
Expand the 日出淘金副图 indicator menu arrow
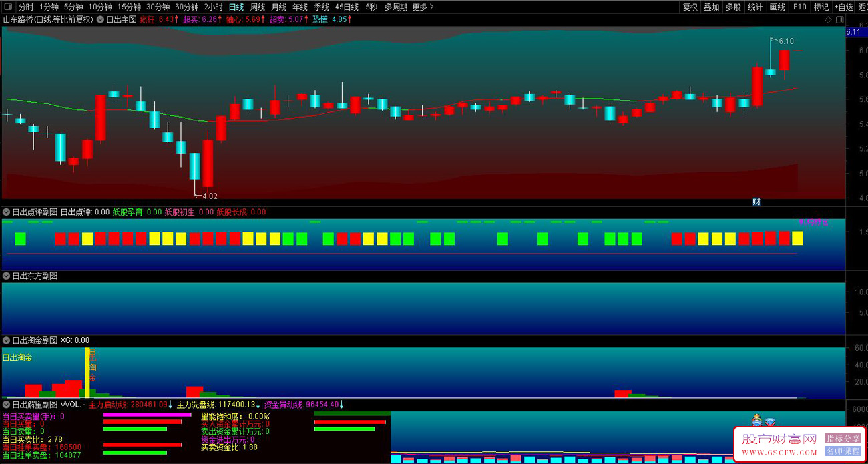point(7,340)
